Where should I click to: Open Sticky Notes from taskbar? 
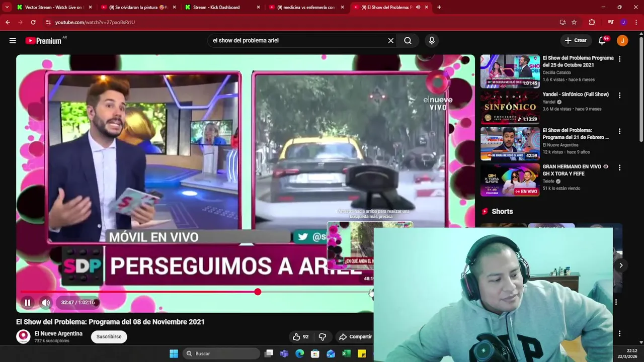361,353
